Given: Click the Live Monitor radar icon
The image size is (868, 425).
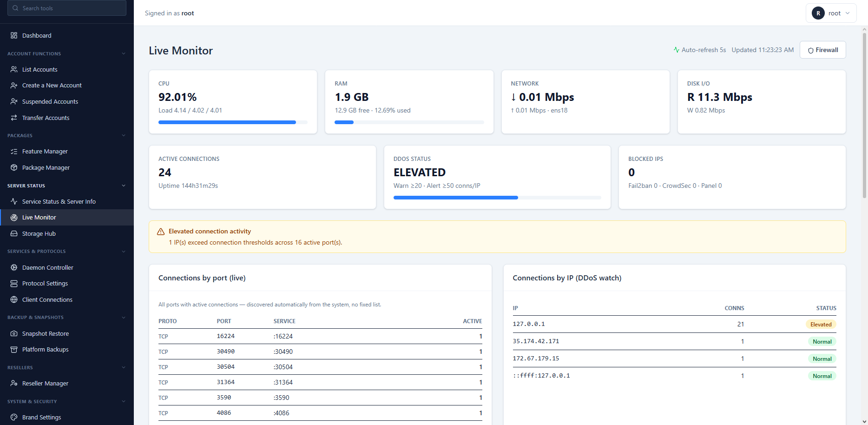Looking at the screenshot, I should [x=14, y=217].
